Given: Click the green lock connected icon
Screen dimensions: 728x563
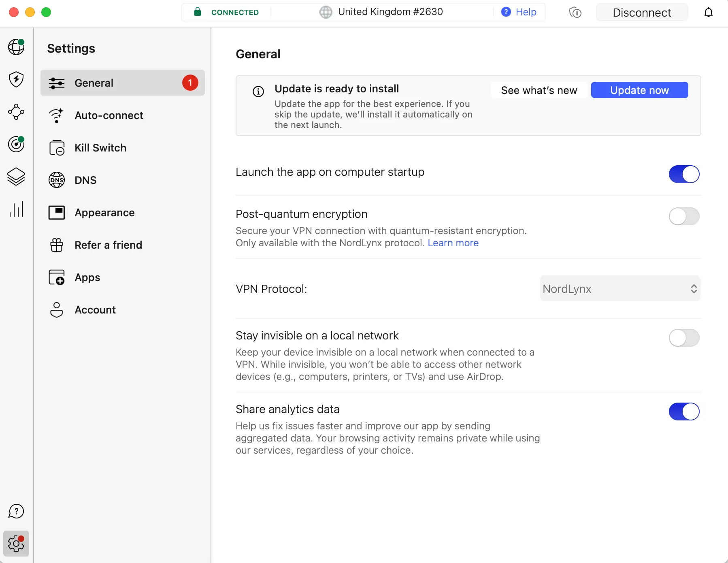Looking at the screenshot, I should (198, 12).
